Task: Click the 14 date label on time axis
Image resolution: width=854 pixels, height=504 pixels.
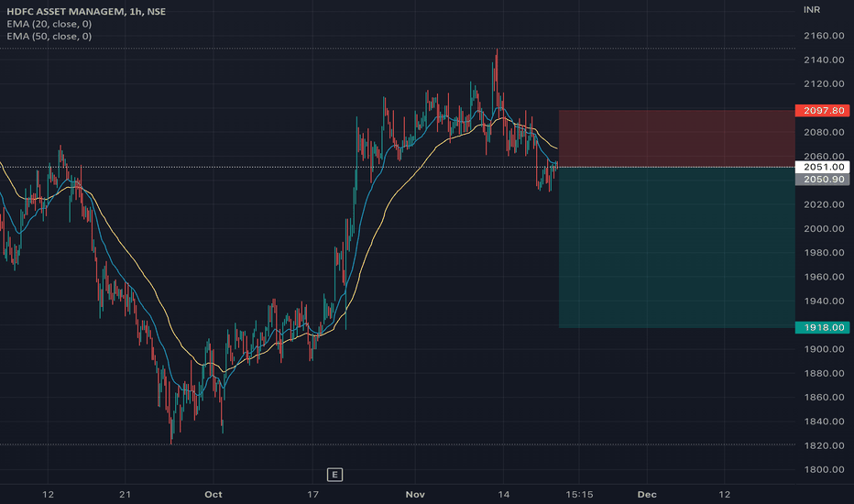Action: [504, 495]
